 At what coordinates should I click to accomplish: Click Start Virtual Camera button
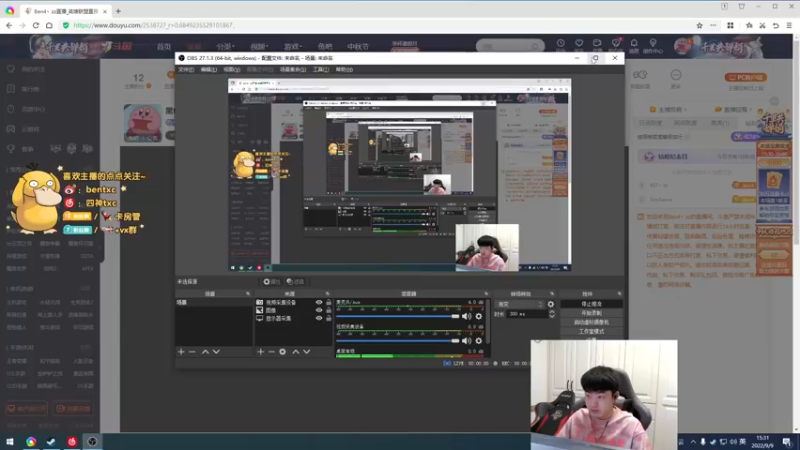point(591,322)
